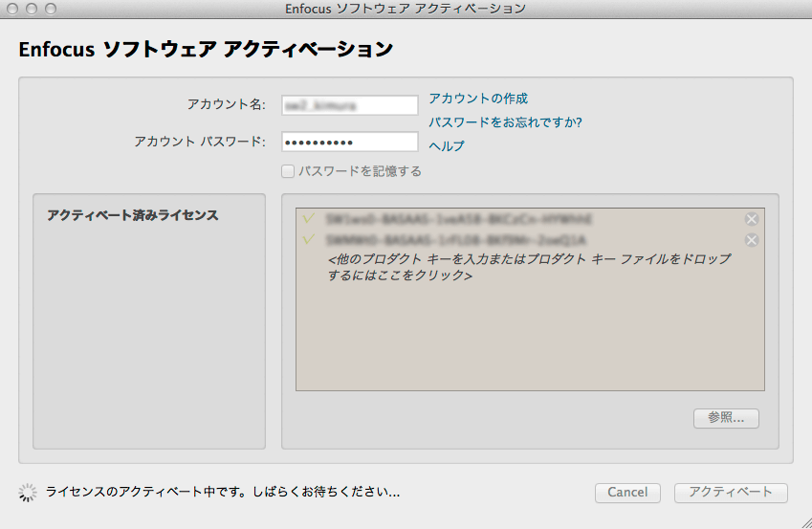
Task: Click the 参照... browse button
Action: [726, 418]
